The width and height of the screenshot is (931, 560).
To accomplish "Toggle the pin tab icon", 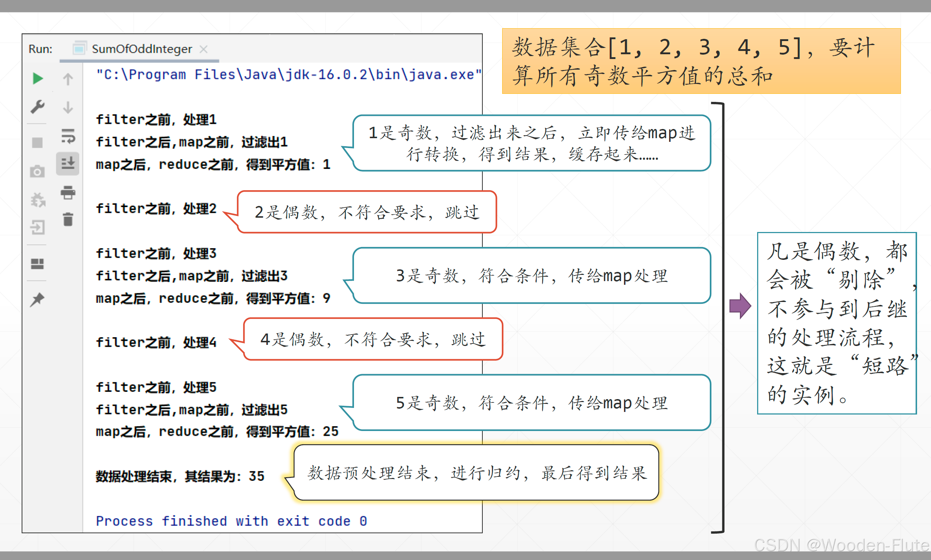I will click(x=37, y=300).
